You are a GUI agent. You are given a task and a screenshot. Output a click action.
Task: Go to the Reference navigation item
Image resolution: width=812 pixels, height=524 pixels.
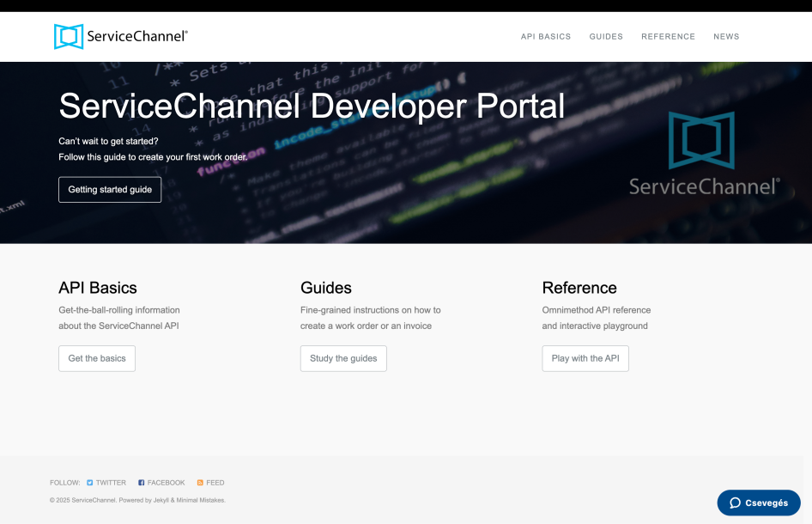click(x=668, y=37)
